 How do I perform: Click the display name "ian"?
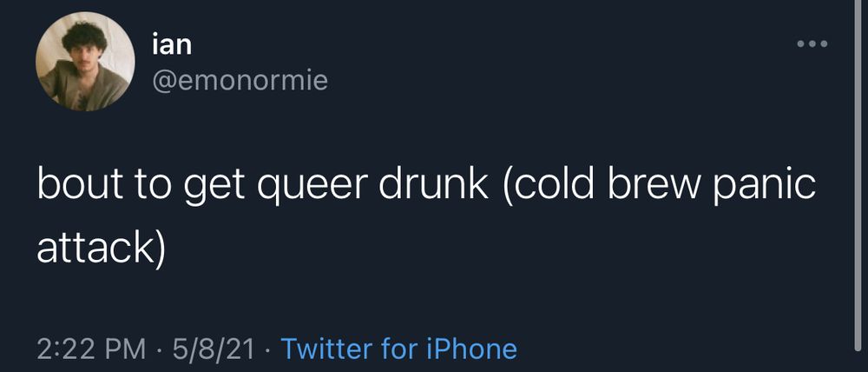(172, 43)
